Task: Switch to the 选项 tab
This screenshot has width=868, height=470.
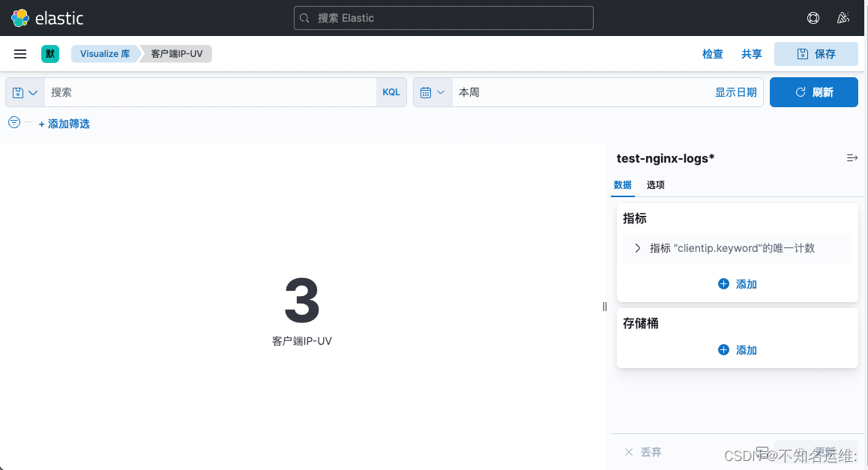Action: (x=655, y=184)
